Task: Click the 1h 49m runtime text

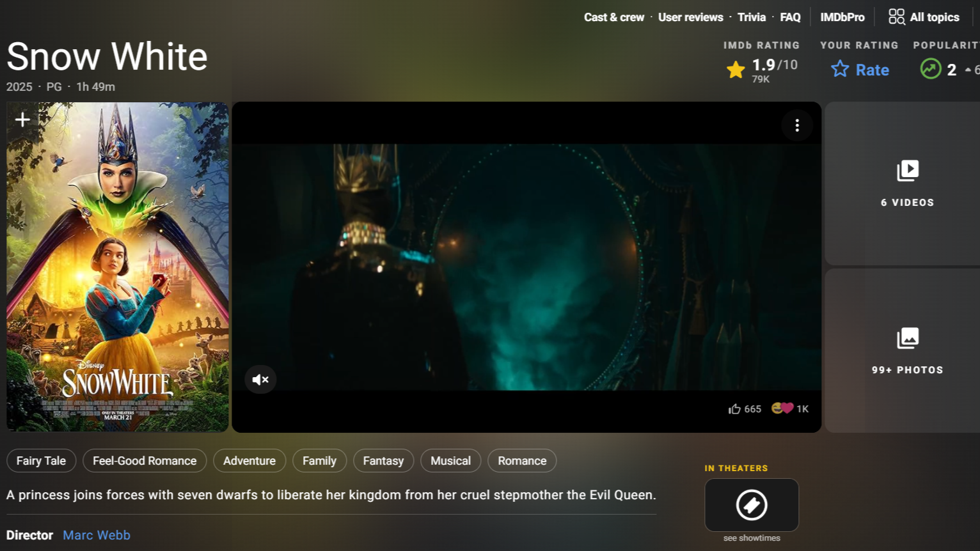Action: 96,87
